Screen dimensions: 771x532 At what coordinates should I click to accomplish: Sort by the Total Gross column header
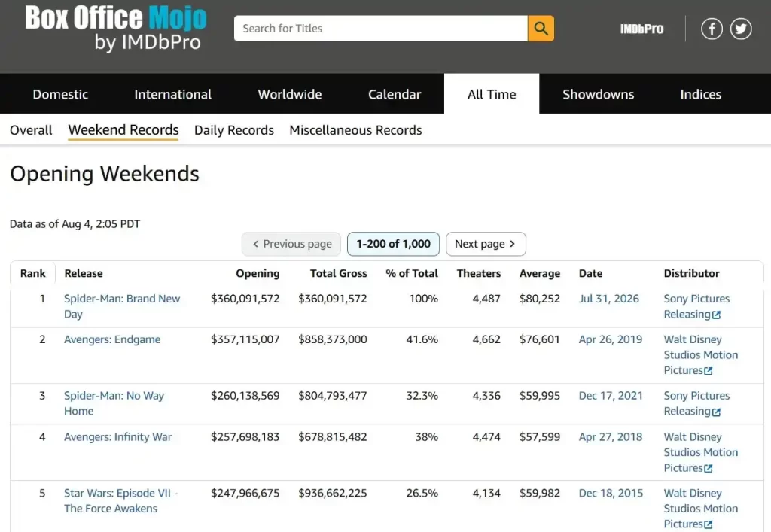pos(338,273)
